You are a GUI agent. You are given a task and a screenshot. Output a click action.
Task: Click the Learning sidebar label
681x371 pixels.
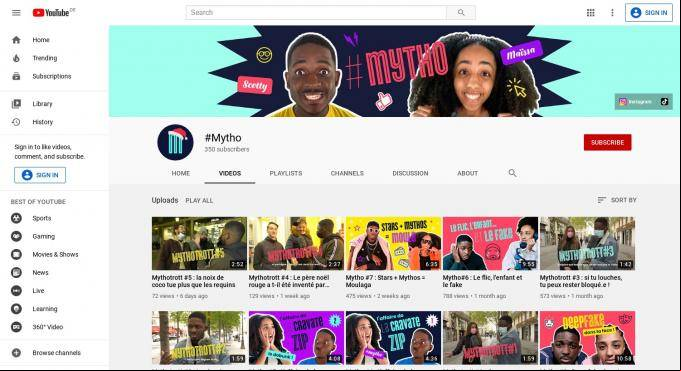(45, 309)
